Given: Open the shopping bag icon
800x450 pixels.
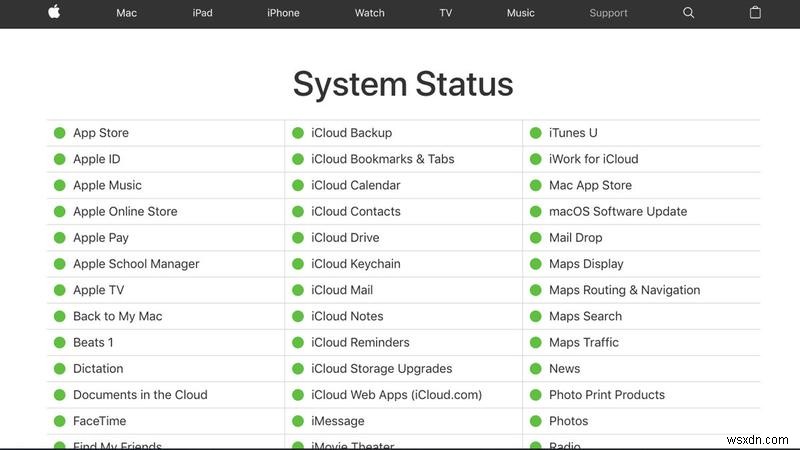Looking at the screenshot, I should click(755, 13).
